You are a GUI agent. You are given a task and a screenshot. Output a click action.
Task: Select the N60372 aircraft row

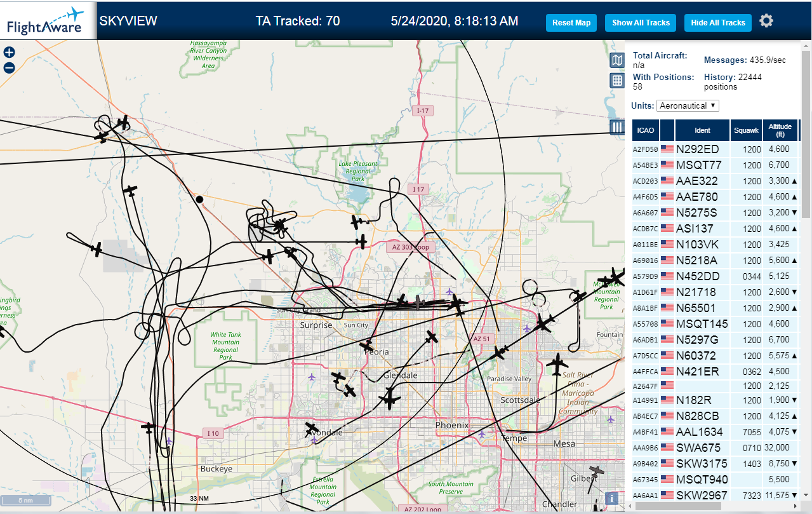click(715, 356)
